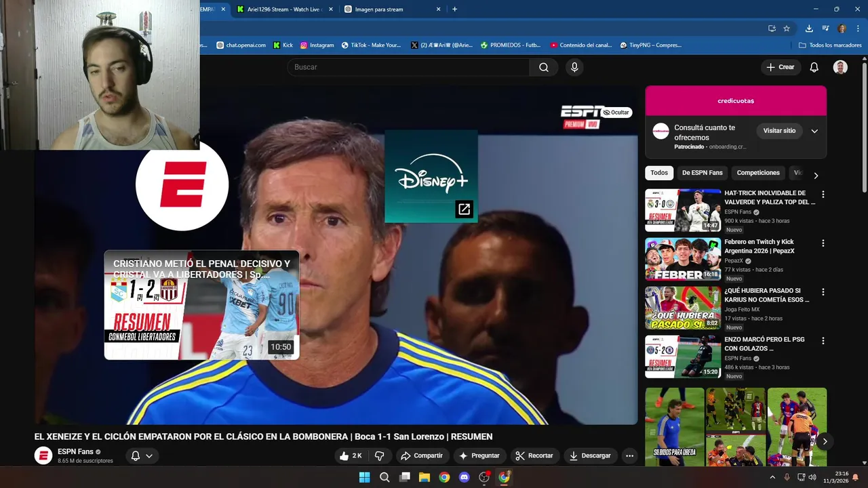
Task: Open the TikTok bookmark
Action: point(371,45)
